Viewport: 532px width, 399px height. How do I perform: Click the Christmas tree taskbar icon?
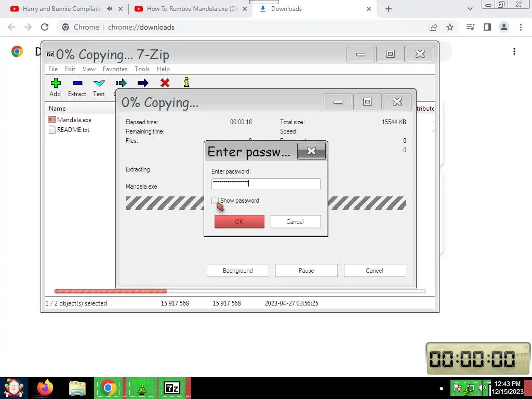[x=141, y=388]
